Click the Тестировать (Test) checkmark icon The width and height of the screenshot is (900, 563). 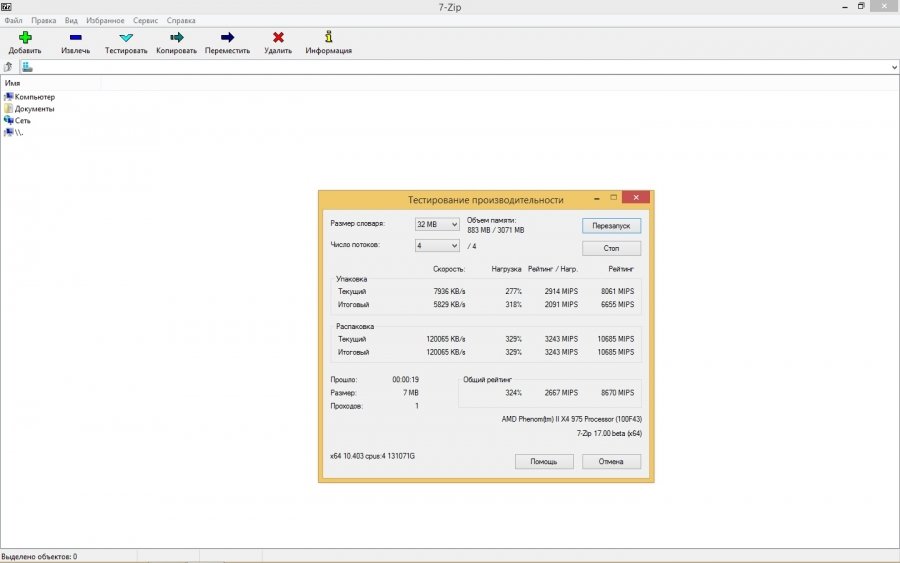pyautogui.click(x=126, y=37)
